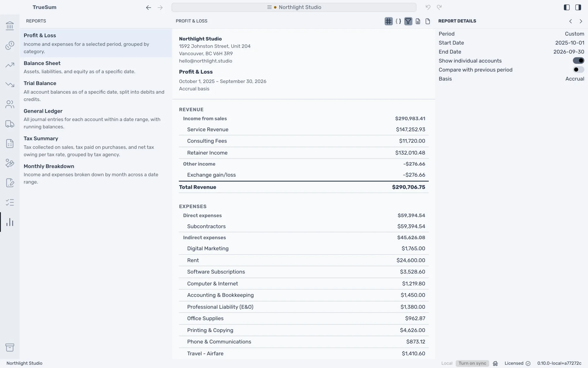Click the Exchange gain/loss row

coord(304,175)
